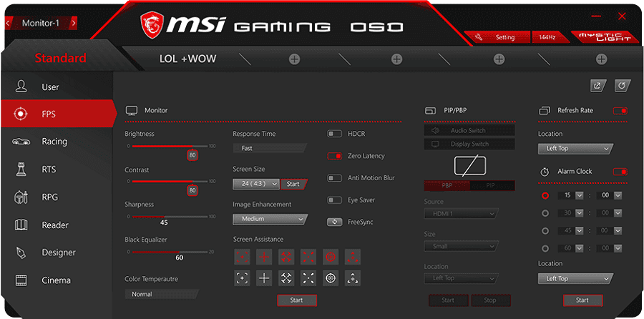The height and width of the screenshot is (319, 644).
Task: Turn on Eye Saver
Action: [x=335, y=200]
